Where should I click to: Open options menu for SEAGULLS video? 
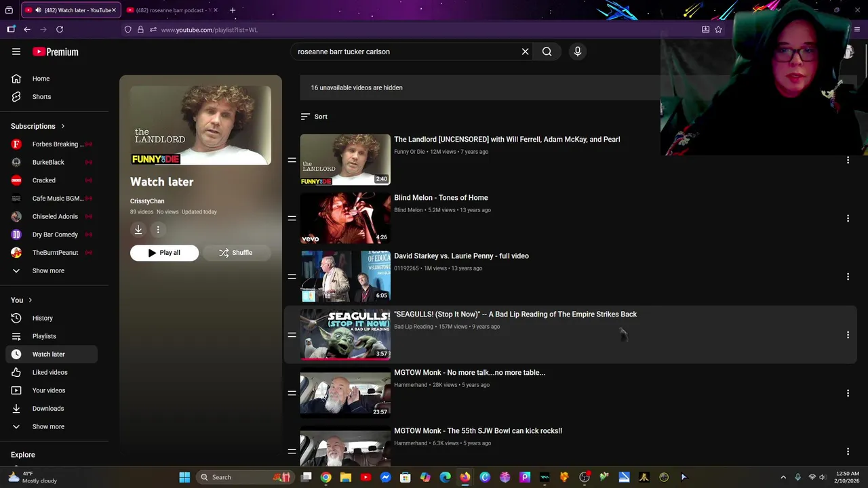(x=848, y=335)
